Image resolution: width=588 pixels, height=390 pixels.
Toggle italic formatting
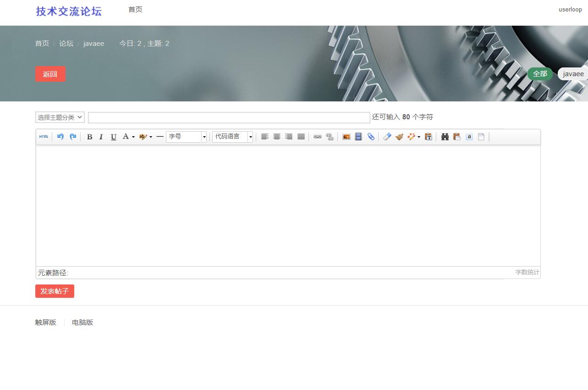pos(101,137)
